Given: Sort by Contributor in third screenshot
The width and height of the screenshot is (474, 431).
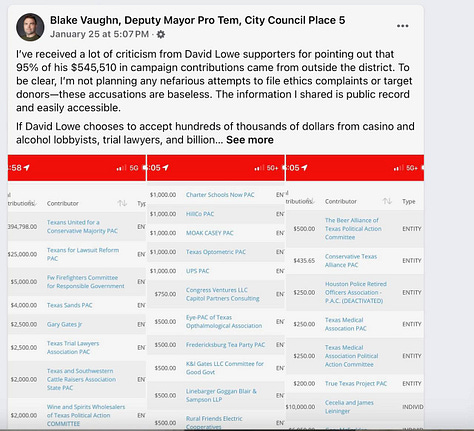Looking at the screenshot, I should (387, 201).
